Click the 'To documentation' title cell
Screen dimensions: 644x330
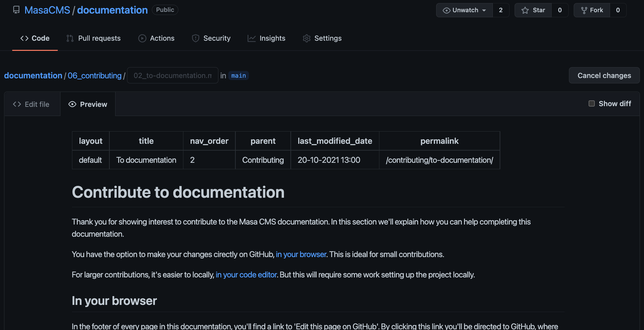coord(146,160)
